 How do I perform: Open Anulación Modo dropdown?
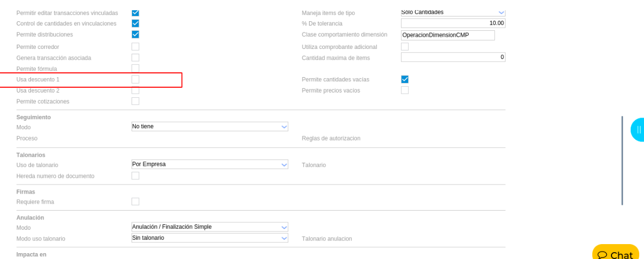pos(210,227)
